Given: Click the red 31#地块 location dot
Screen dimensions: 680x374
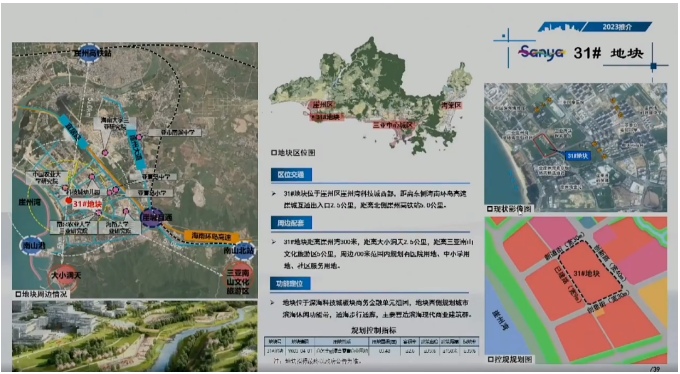Looking at the screenshot, I should (x=68, y=201).
